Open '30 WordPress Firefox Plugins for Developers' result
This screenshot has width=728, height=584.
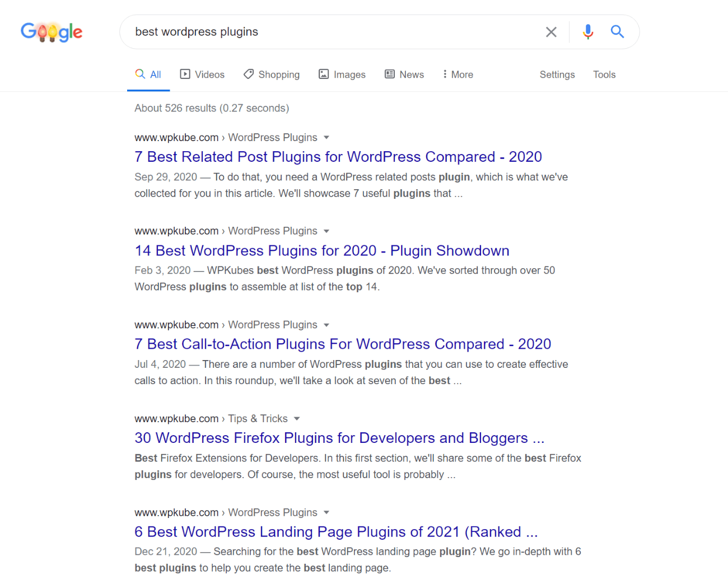[x=339, y=438]
